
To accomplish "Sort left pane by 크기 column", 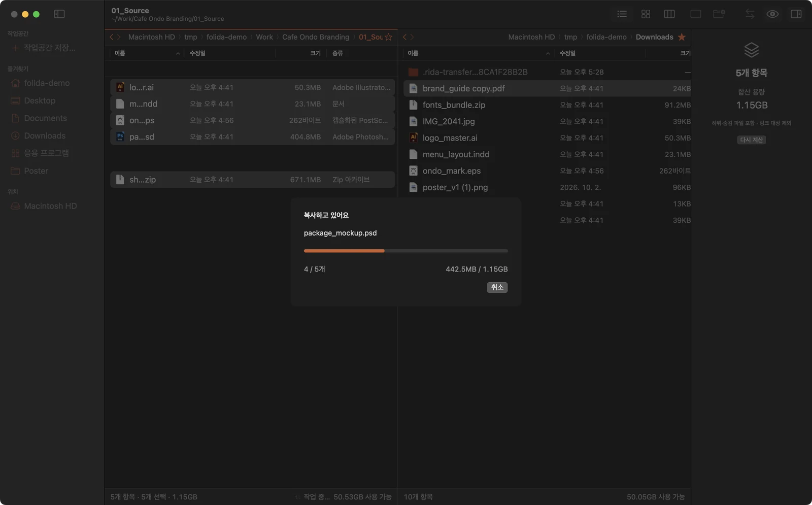I will [301, 53].
